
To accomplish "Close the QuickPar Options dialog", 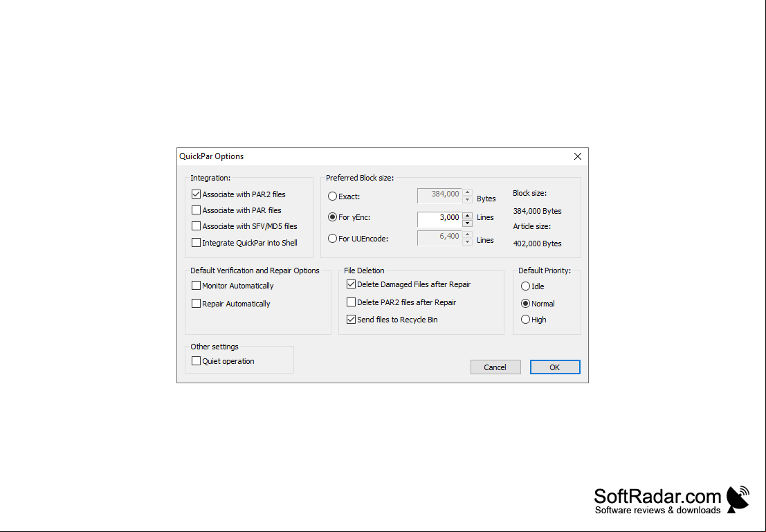I will click(577, 156).
